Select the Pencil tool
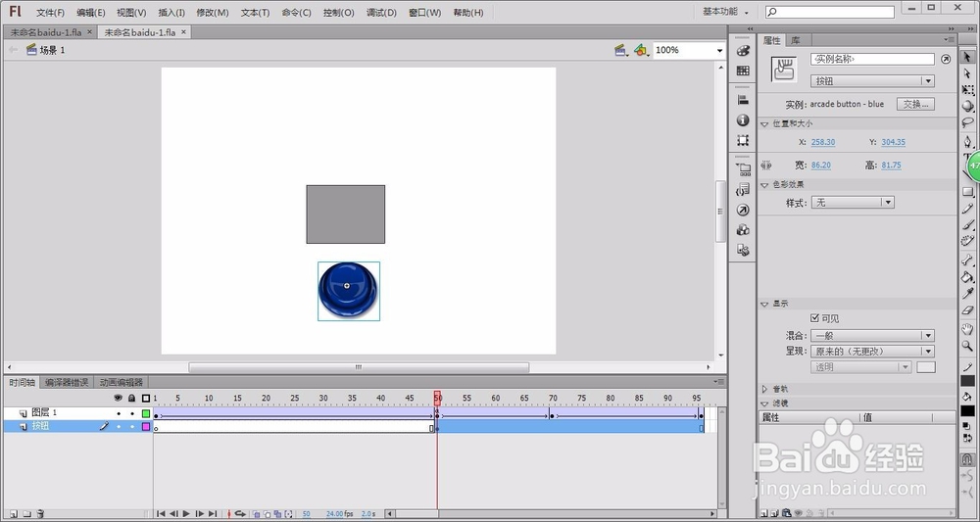Screen dimensions: 980x522 pyautogui.click(x=967, y=209)
